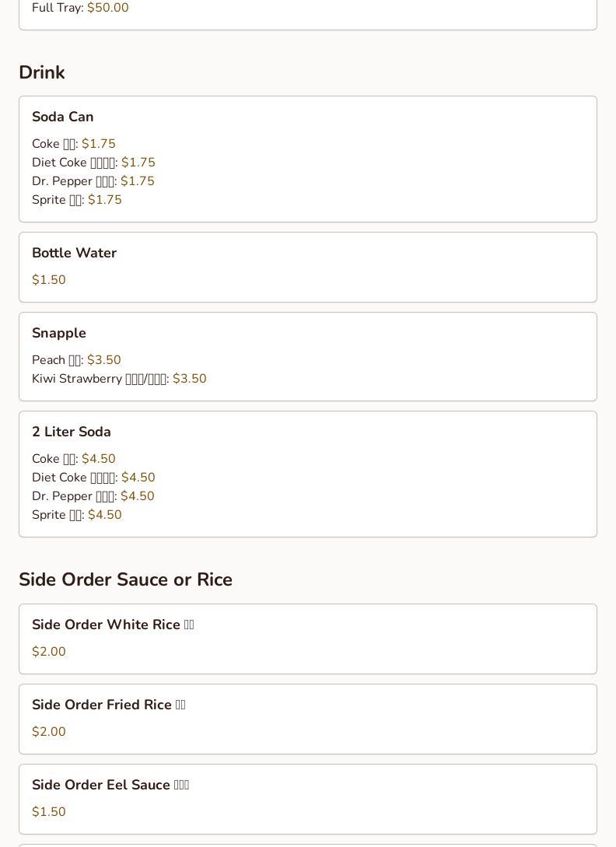
Task: Click the Full Tray $50.00 price line
Action: [x=80, y=8]
